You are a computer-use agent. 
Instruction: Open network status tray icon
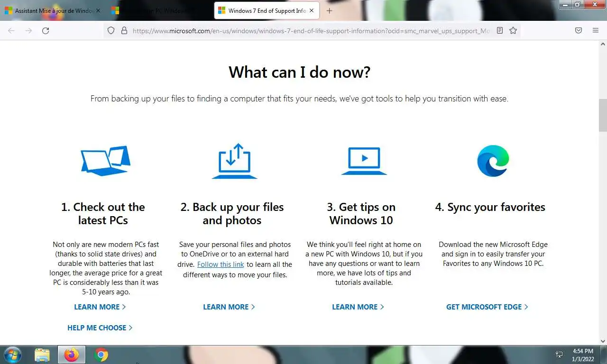[559, 355]
